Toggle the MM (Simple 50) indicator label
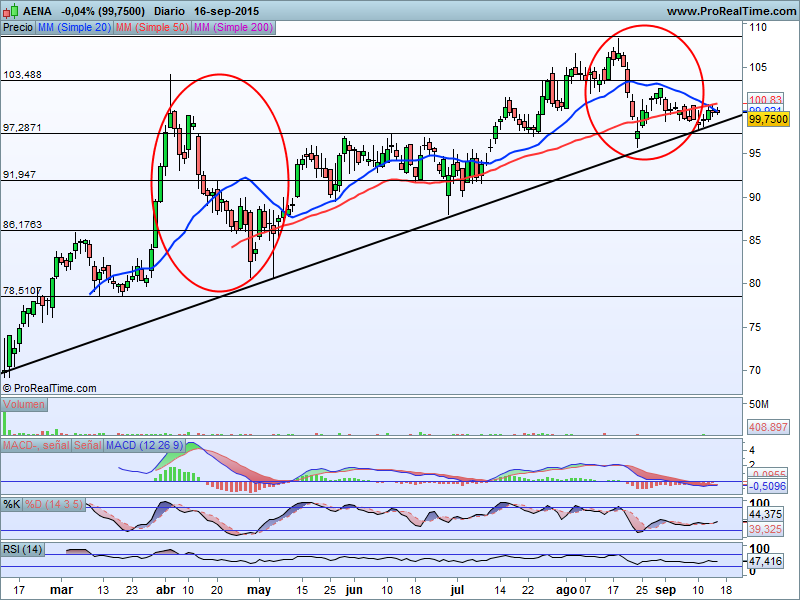 click(x=151, y=28)
